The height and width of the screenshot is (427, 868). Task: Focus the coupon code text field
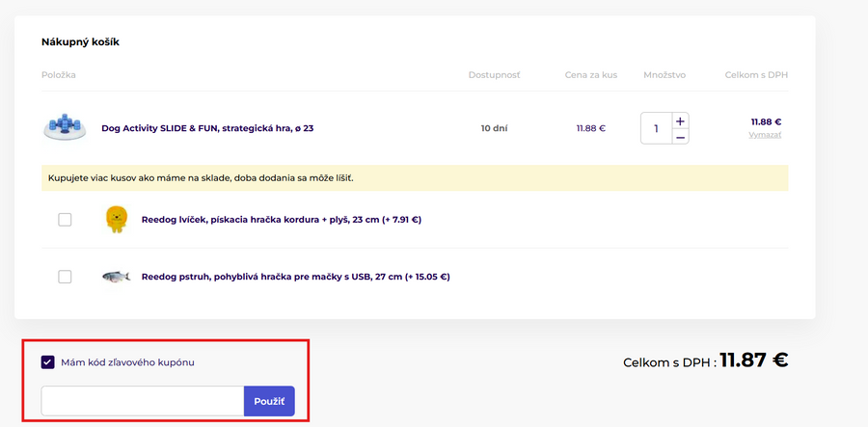(x=142, y=401)
